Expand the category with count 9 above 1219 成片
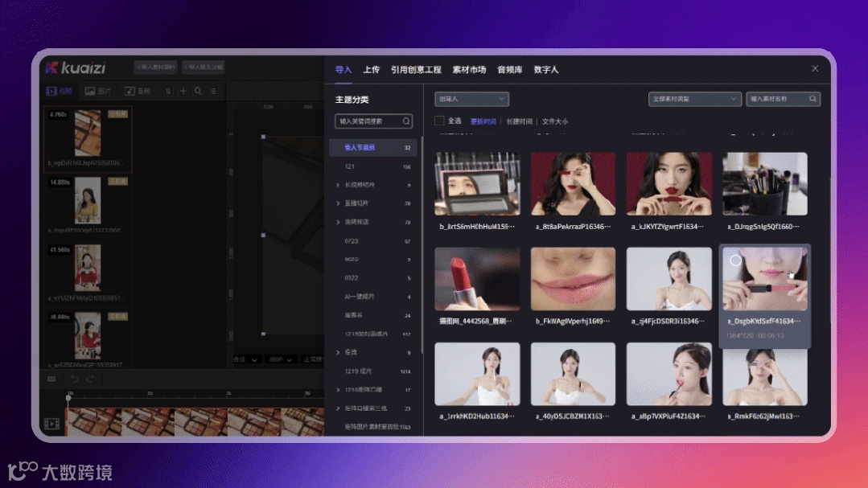 coord(338,352)
